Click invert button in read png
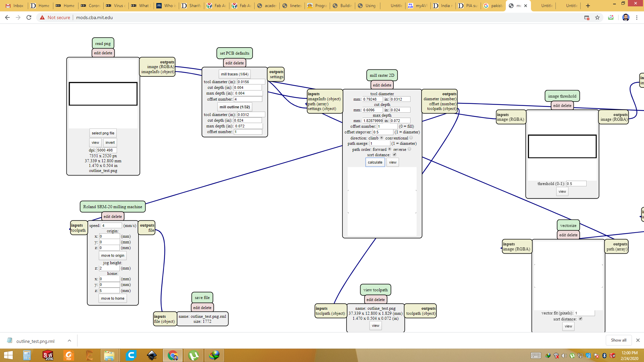 point(110,142)
